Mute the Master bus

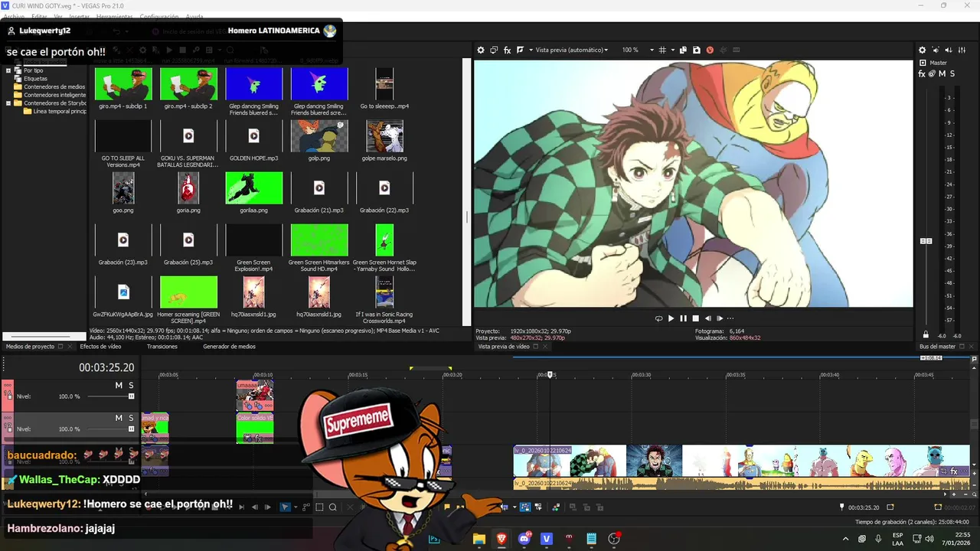coord(942,74)
